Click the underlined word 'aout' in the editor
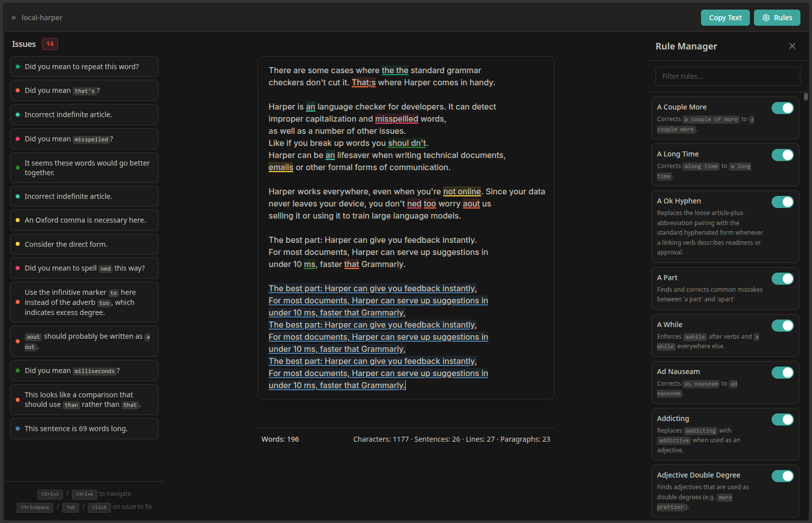 click(x=471, y=204)
